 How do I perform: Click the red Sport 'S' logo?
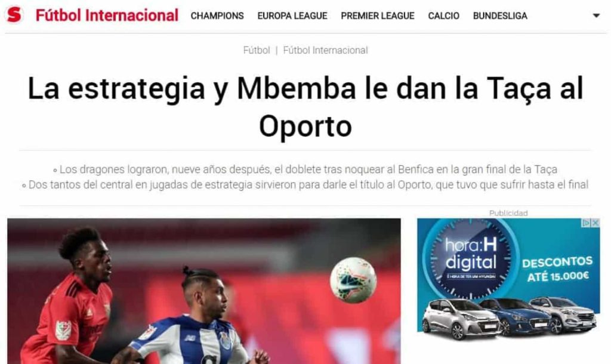click(x=14, y=15)
